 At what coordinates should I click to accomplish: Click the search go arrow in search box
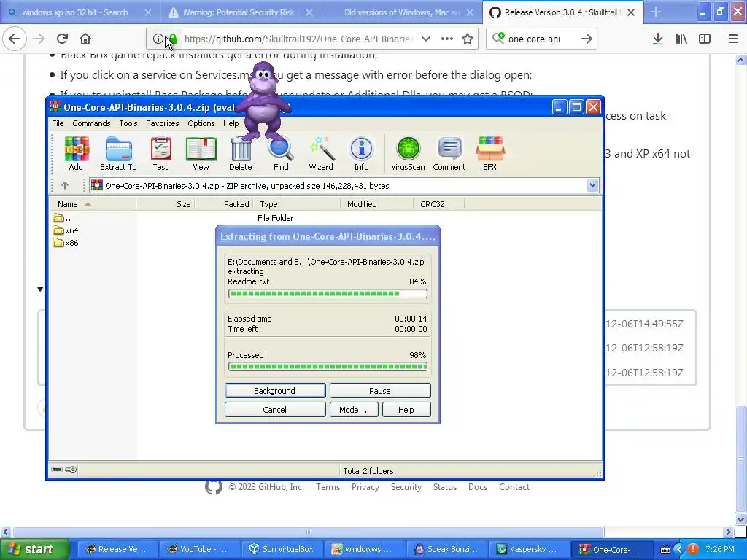tap(587, 39)
